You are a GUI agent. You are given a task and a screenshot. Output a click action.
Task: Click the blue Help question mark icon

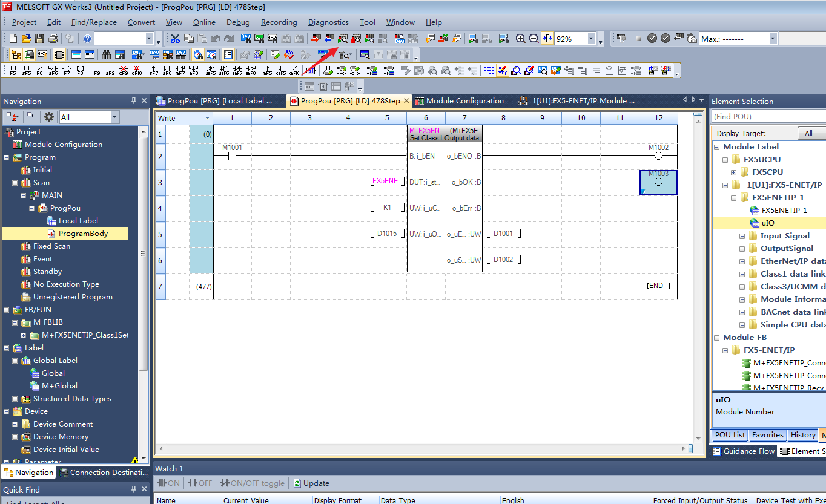coord(87,39)
